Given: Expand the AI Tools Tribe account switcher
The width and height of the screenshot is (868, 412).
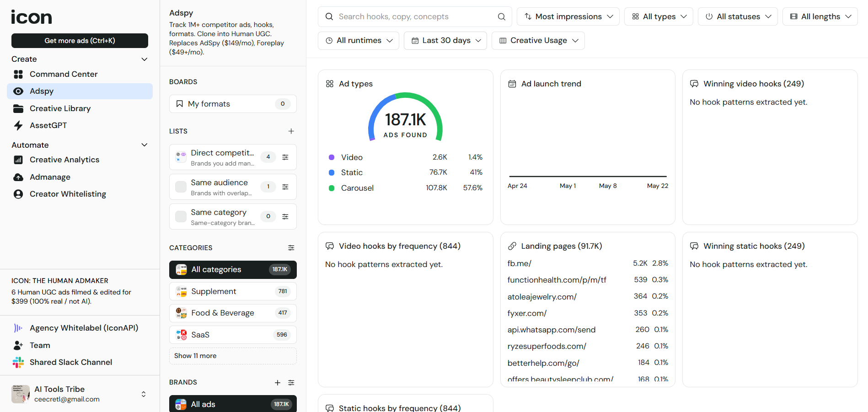Looking at the screenshot, I should click(144, 394).
